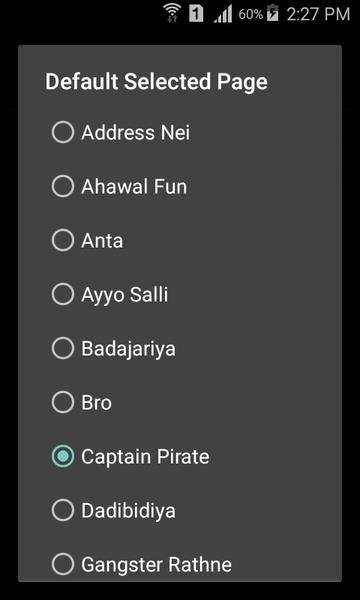This screenshot has width=360, height=600.
Task: Tap the Wi-Fi status icon
Action: 172,13
